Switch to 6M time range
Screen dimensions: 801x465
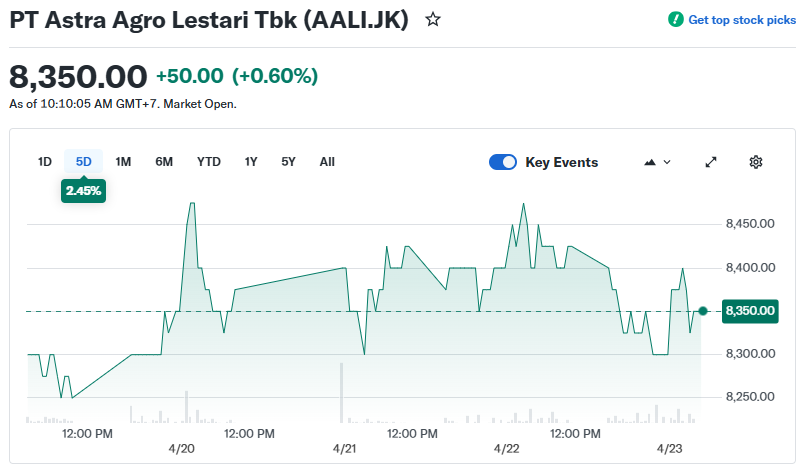(x=164, y=162)
